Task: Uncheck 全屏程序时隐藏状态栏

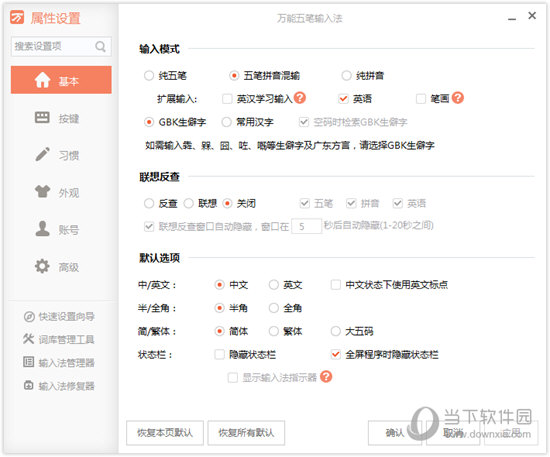Action: point(336,355)
